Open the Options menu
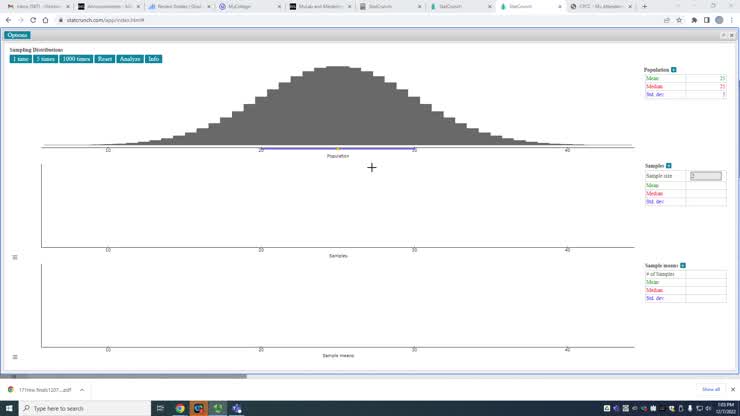 17,35
